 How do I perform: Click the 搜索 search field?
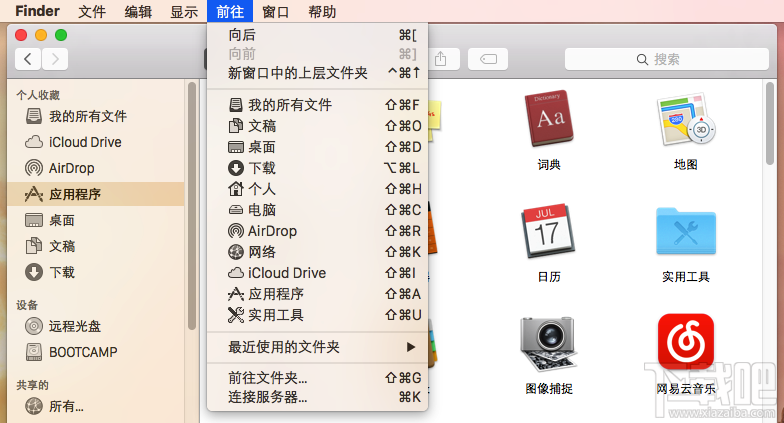click(666, 59)
